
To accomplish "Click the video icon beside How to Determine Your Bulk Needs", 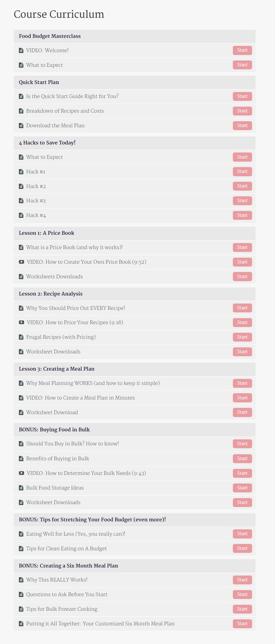I will coord(21,473).
